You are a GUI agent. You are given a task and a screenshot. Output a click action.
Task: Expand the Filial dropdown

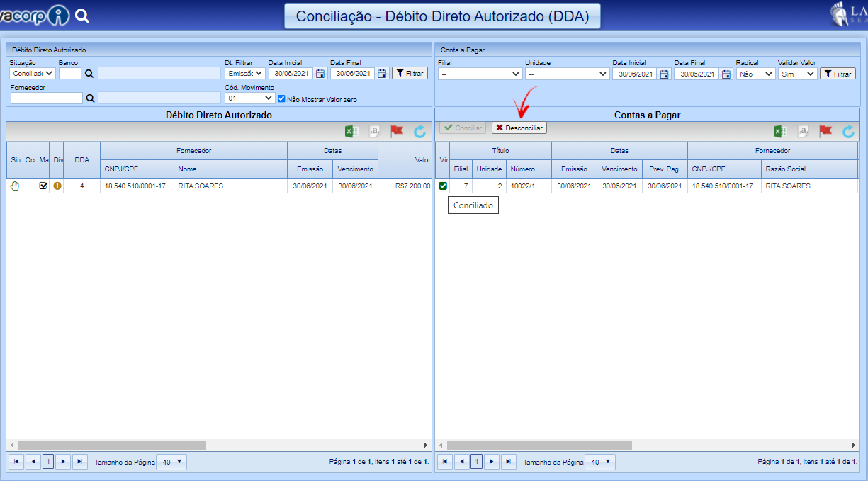pyautogui.click(x=480, y=74)
